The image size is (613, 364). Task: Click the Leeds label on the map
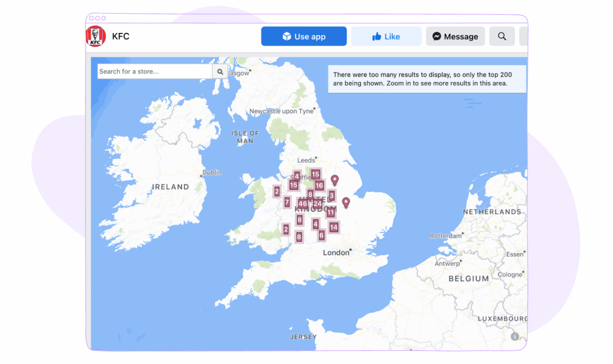coord(306,160)
